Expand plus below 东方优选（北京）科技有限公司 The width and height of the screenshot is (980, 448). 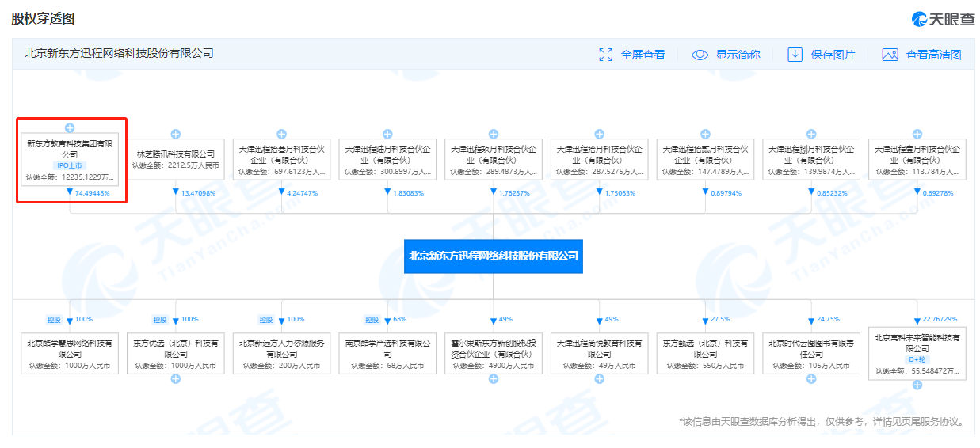click(176, 379)
